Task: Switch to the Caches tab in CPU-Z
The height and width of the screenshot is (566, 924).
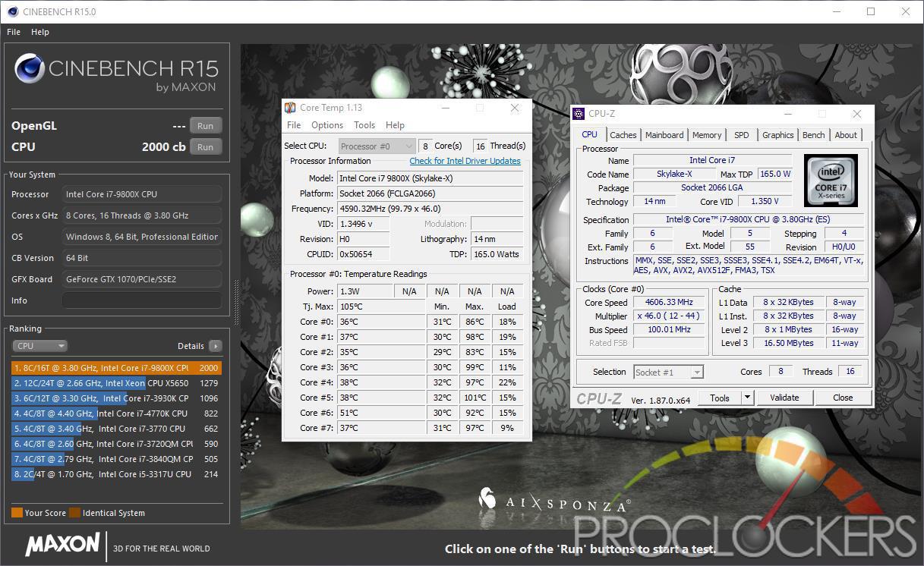Action: (623, 135)
